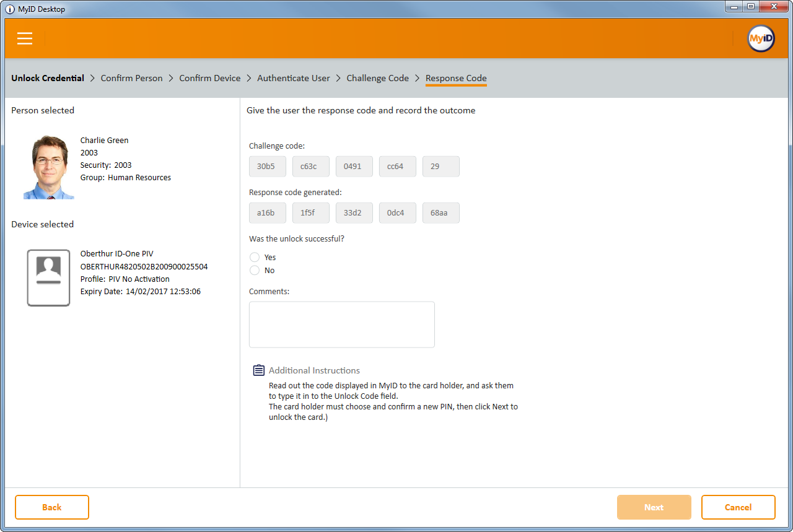Image resolution: width=793 pixels, height=532 pixels.
Task: Click the Group: Human Resources text
Action: [x=126, y=178]
